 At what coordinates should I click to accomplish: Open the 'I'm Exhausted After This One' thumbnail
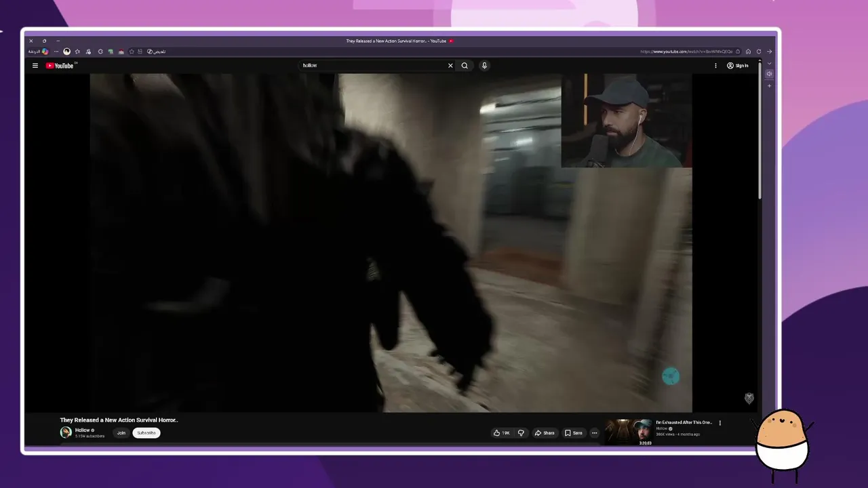coord(629,432)
